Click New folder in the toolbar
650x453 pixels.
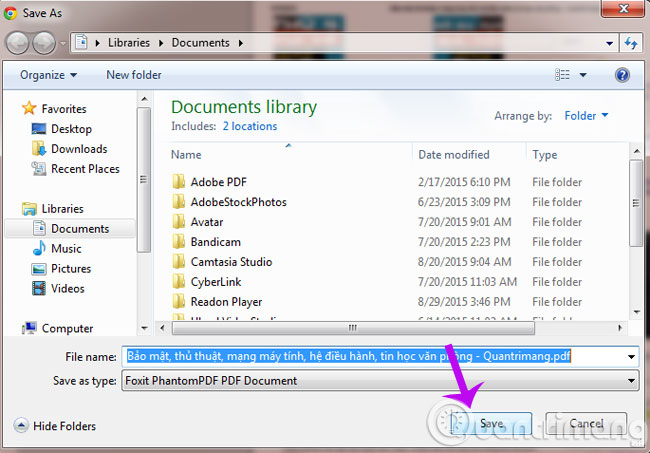pos(134,75)
